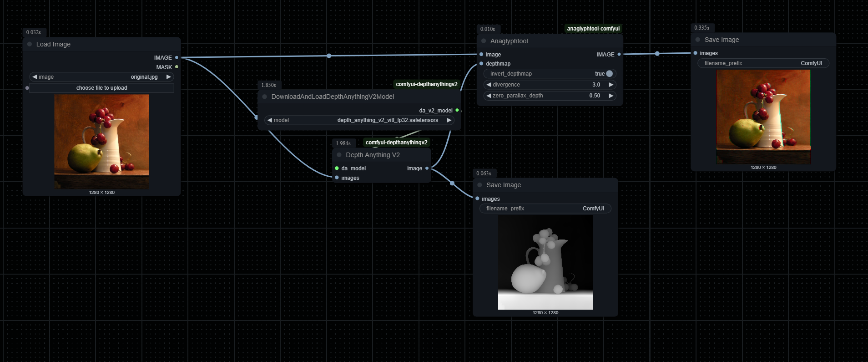Collapse the lower Save Image node dot
The image size is (868, 362).
pos(479,185)
